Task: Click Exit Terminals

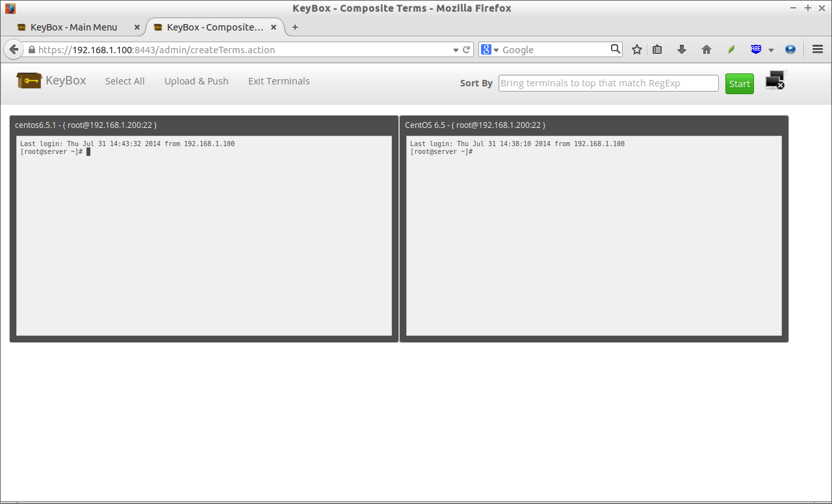Action: pyautogui.click(x=279, y=81)
